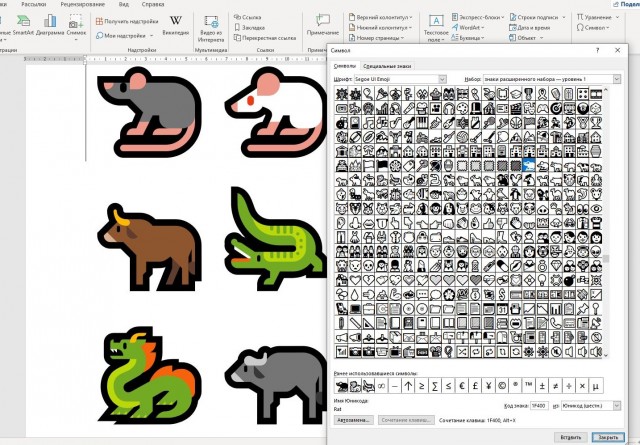Expand Нижний колонтитул footer menu
This screenshot has width=640, height=445.
point(380,27)
